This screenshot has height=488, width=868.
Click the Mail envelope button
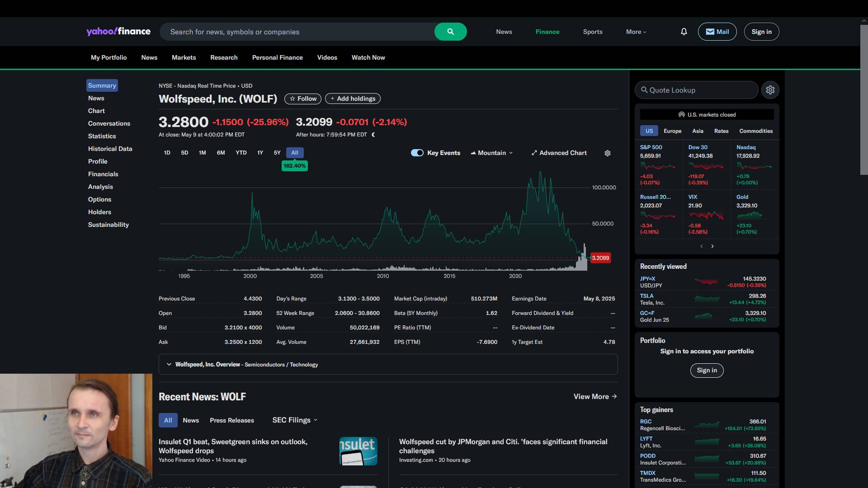click(x=717, y=32)
